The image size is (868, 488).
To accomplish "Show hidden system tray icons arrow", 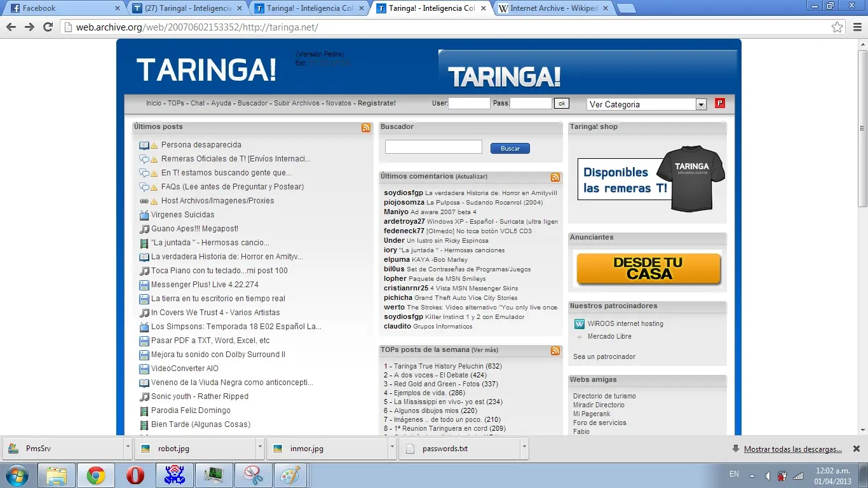I will 752,475.
